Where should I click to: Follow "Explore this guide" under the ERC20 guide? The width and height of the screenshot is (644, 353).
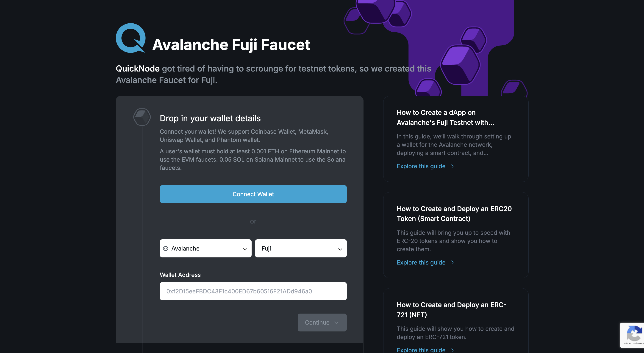click(421, 262)
